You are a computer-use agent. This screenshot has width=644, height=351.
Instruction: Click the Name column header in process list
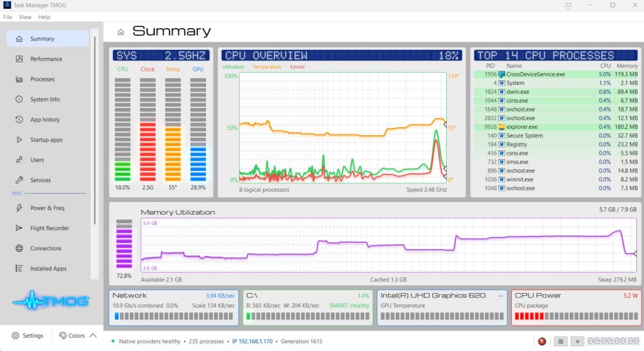[x=514, y=66]
